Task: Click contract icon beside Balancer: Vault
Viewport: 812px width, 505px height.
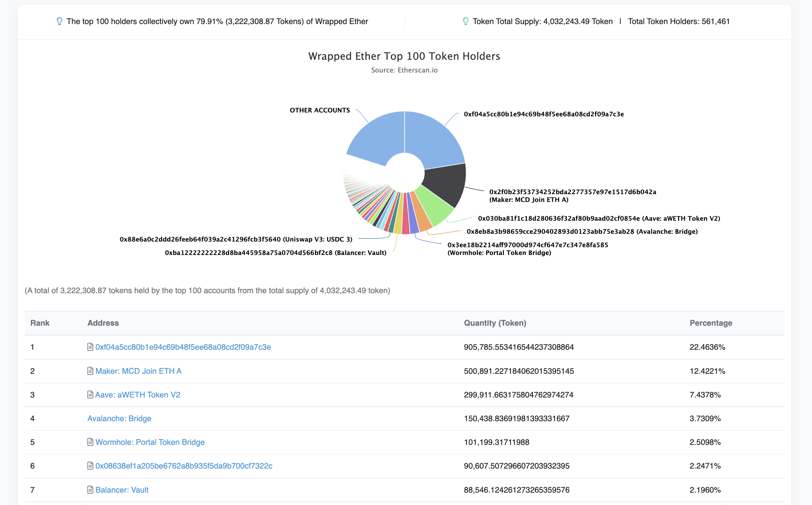Action: pos(90,490)
